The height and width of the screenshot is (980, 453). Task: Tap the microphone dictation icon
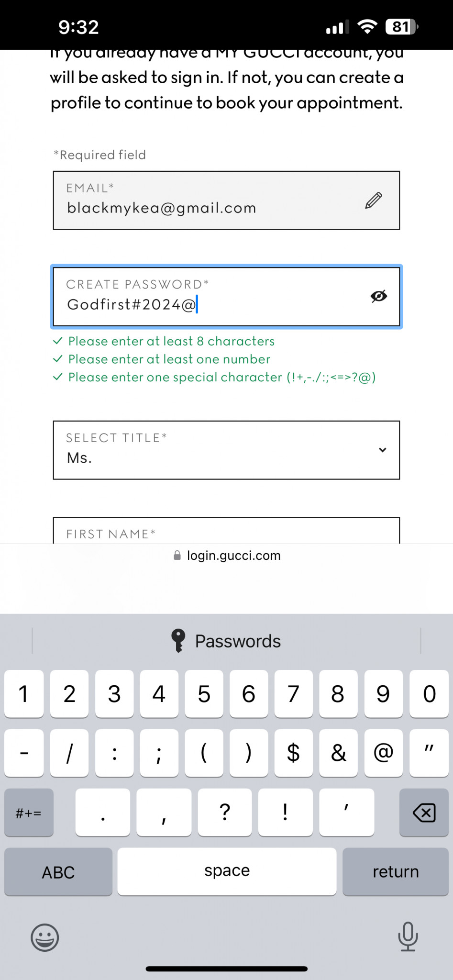tap(408, 936)
